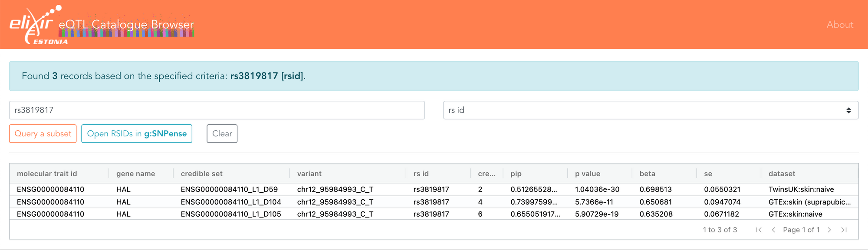Click se value 0.0947074
This screenshot has height=251, width=868.
pos(722,202)
